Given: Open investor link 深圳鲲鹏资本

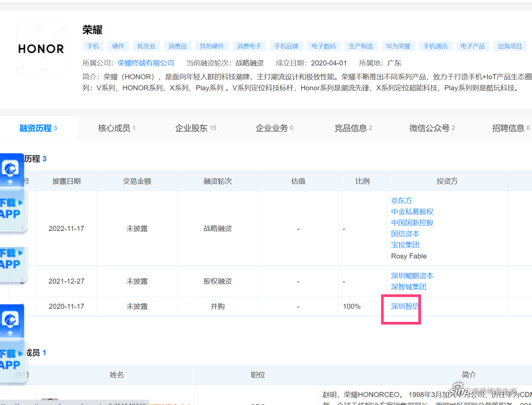Looking at the screenshot, I should pos(412,276).
